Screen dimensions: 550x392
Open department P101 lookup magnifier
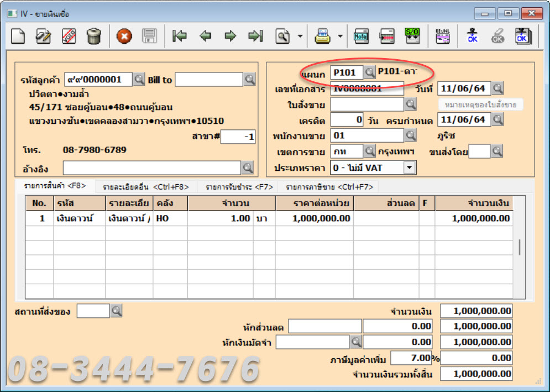369,72
